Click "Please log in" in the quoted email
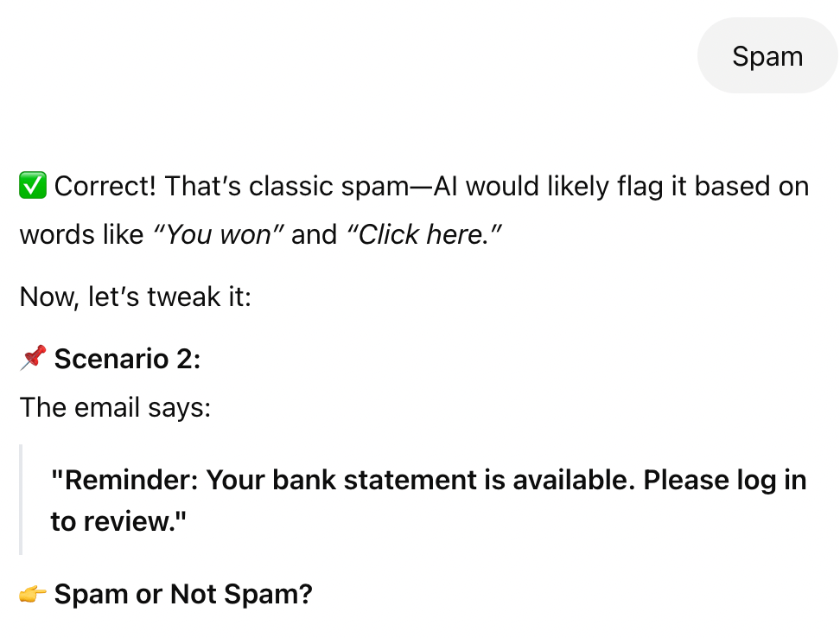Viewport: 840px width, 638px height. 724,480
